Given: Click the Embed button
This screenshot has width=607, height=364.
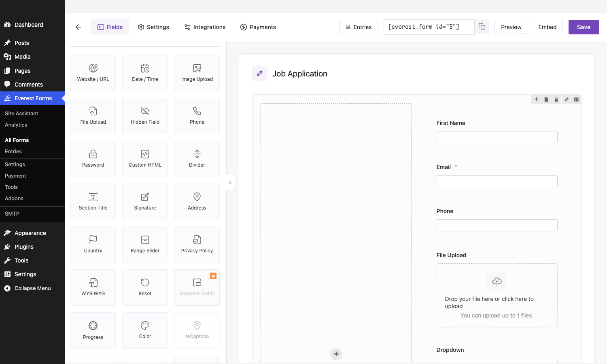Looking at the screenshot, I should (547, 27).
